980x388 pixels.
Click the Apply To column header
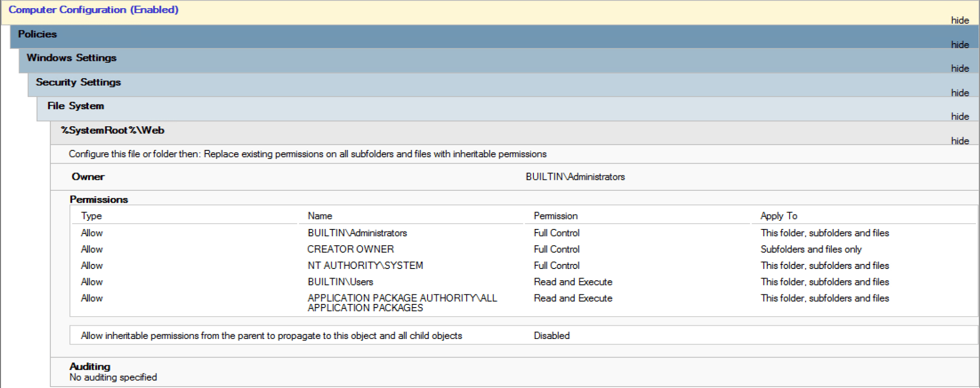pos(779,216)
